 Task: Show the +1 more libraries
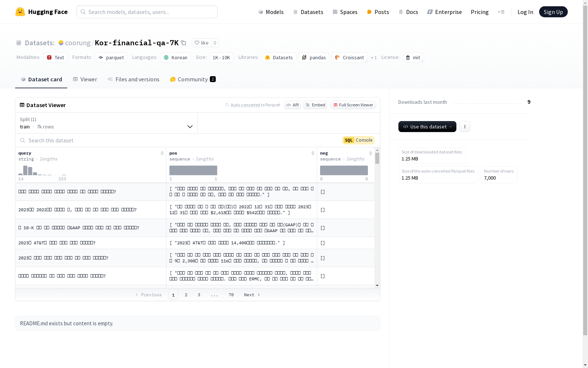pos(374,58)
